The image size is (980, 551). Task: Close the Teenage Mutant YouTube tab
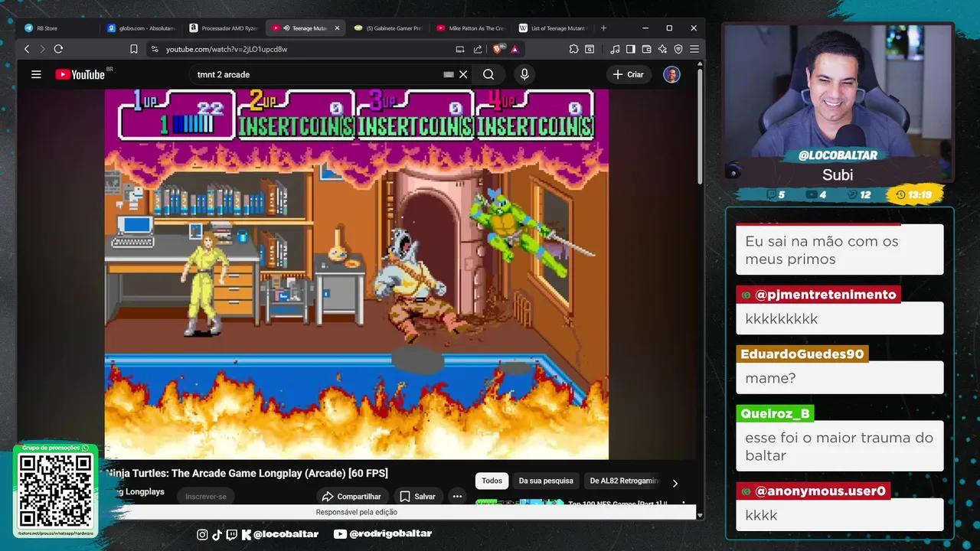[x=337, y=28]
